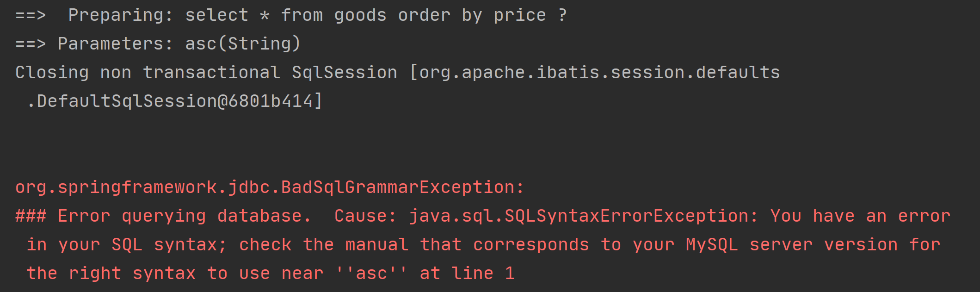Screen dimensions: 980x292
Task: Click the "asc(String)" parameter value
Action: pos(243,44)
